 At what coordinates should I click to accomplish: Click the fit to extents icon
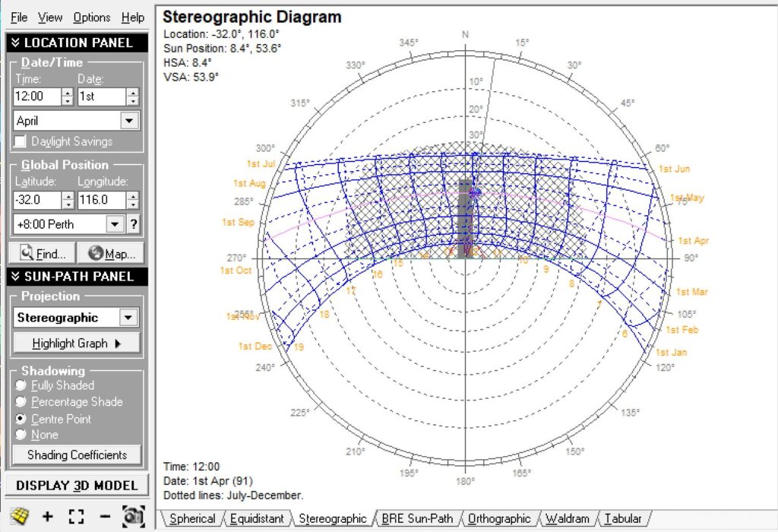[75, 517]
